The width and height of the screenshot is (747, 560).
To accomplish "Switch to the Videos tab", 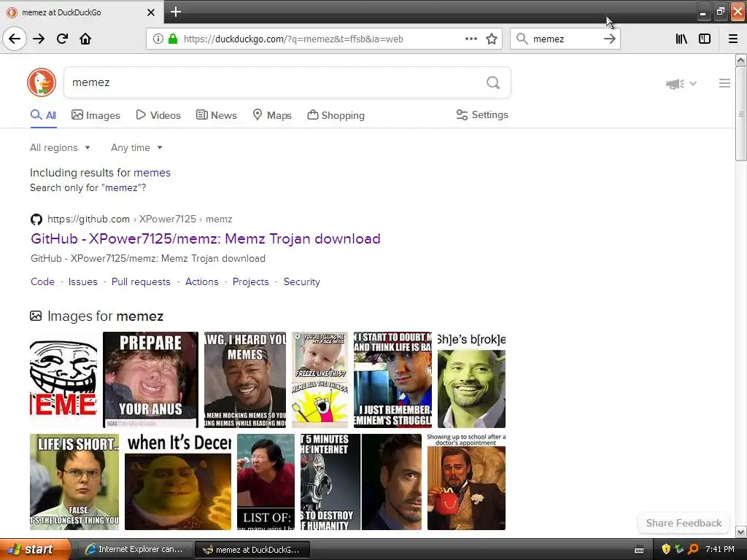I will (x=158, y=115).
